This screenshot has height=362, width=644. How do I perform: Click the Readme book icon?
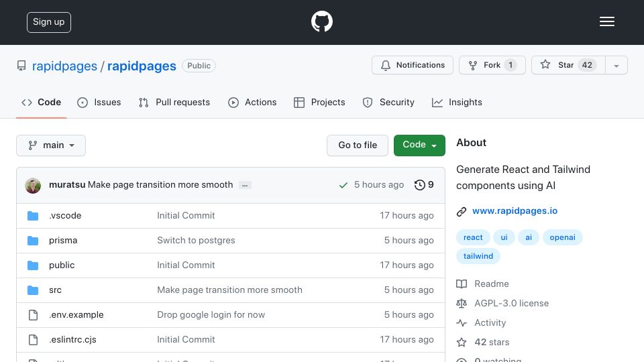[462, 284]
